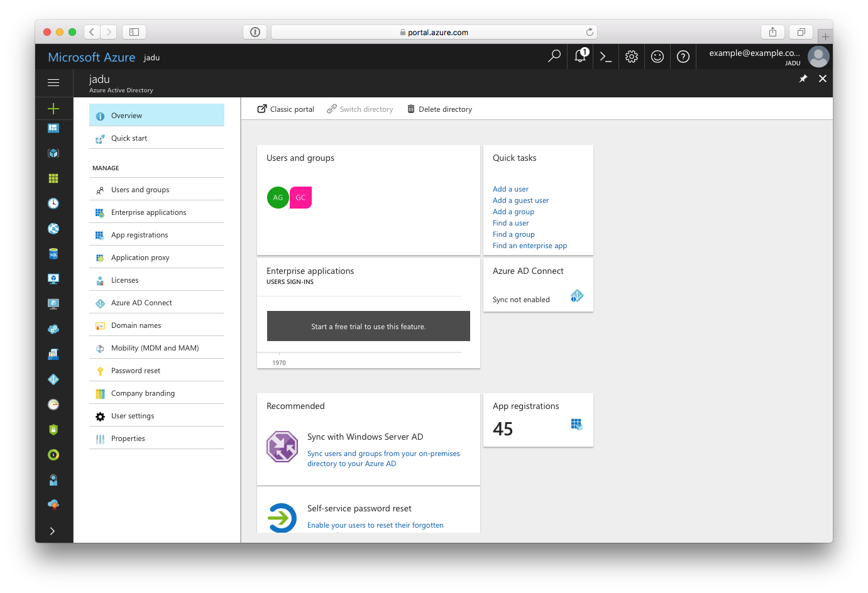
Task: Click the Sync with Windows Server AD icon
Action: tap(282, 447)
